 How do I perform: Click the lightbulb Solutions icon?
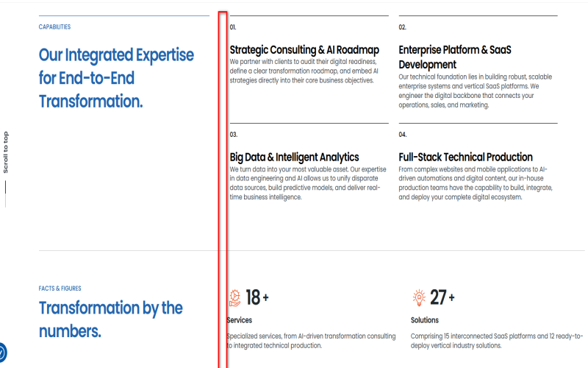(x=419, y=297)
